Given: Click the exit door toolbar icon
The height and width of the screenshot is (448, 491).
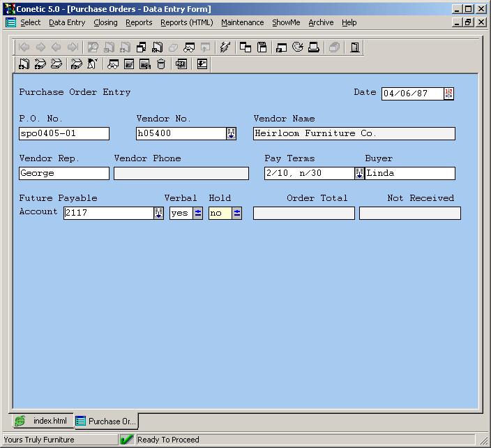Looking at the screenshot, I should click(x=355, y=47).
